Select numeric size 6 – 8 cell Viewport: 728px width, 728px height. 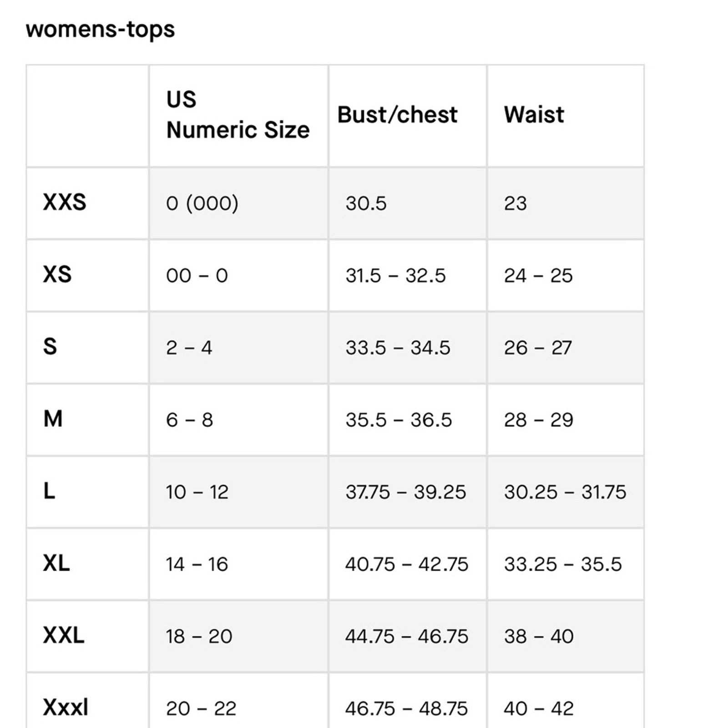click(x=189, y=420)
